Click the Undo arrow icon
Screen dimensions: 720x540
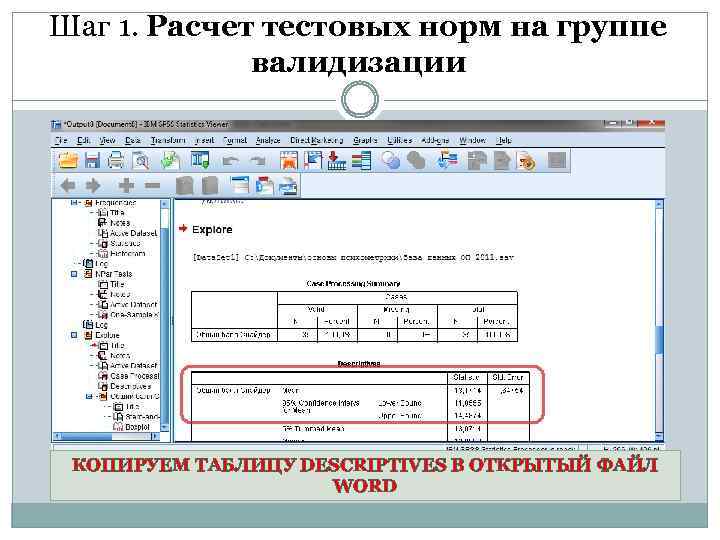pos(230,161)
